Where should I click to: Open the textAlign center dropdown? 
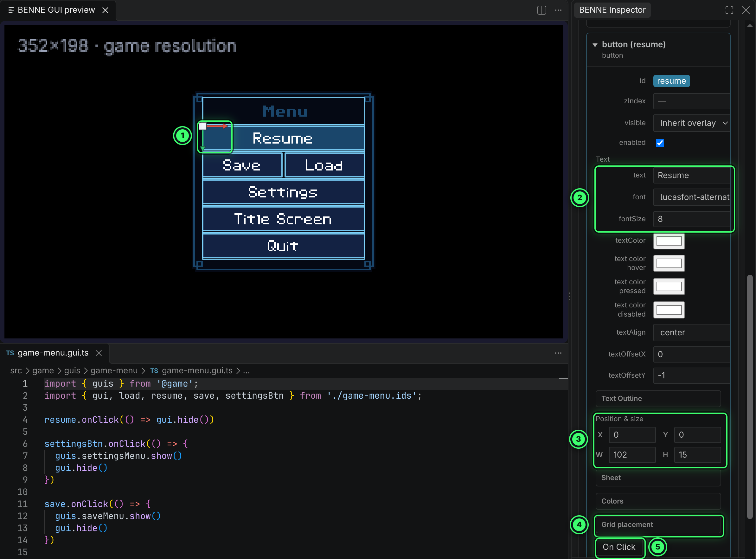692,332
